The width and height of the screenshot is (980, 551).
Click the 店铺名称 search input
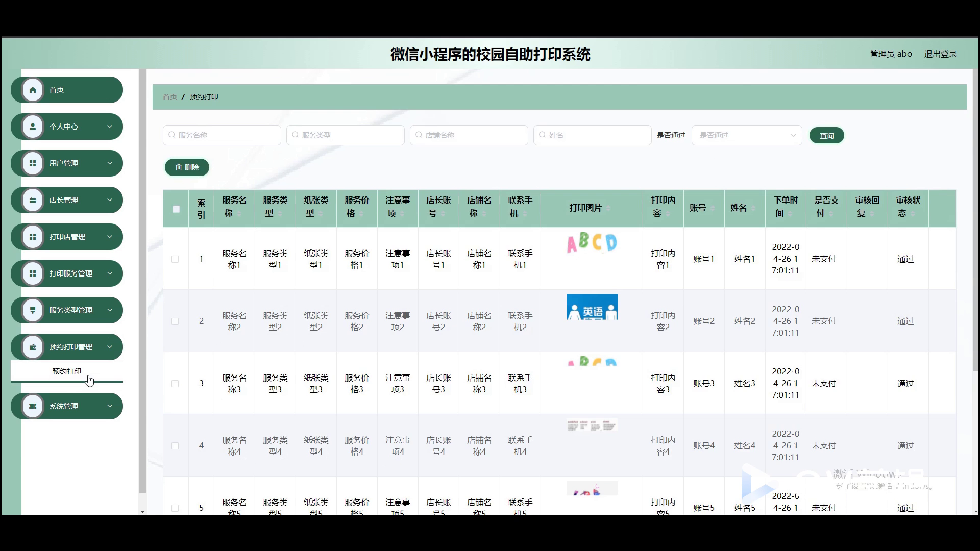click(x=469, y=135)
